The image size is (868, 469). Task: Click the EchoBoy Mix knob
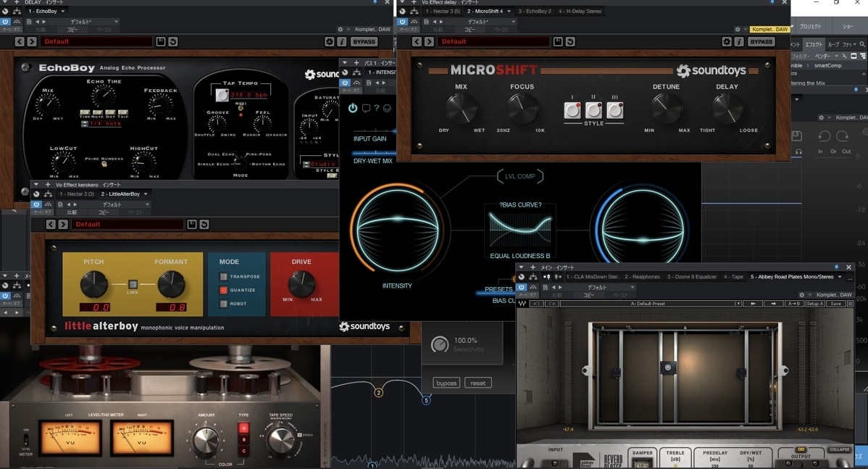coord(48,104)
